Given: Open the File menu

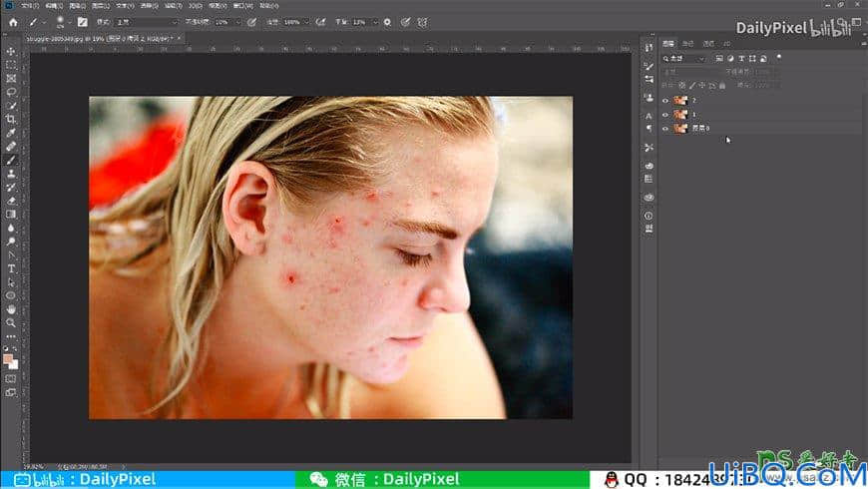Looking at the screenshot, I should (30, 6).
